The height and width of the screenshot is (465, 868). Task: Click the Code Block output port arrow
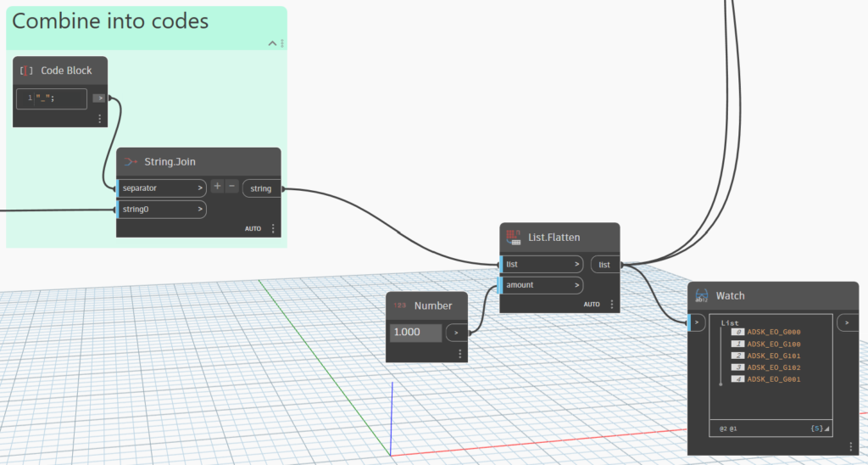[98, 98]
